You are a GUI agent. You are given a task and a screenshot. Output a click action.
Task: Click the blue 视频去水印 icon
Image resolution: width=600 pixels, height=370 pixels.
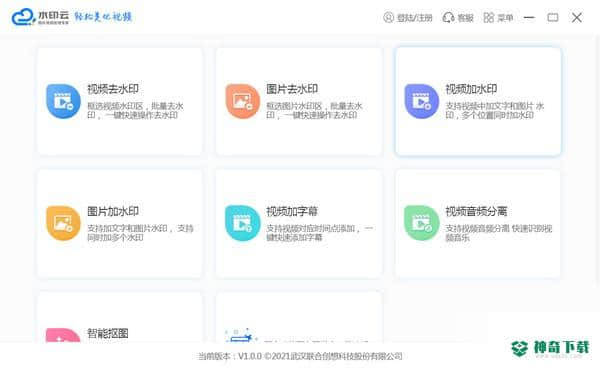coord(63,101)
